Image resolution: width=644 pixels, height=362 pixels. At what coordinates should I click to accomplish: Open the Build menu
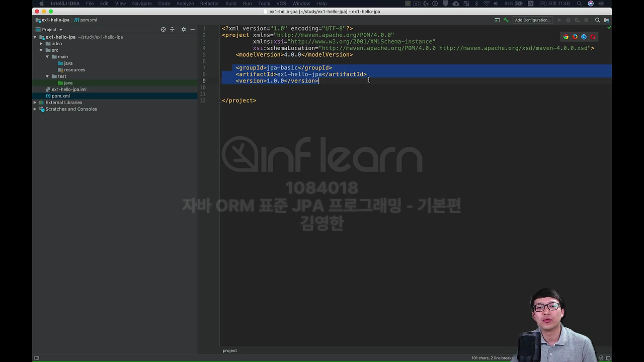231,4
